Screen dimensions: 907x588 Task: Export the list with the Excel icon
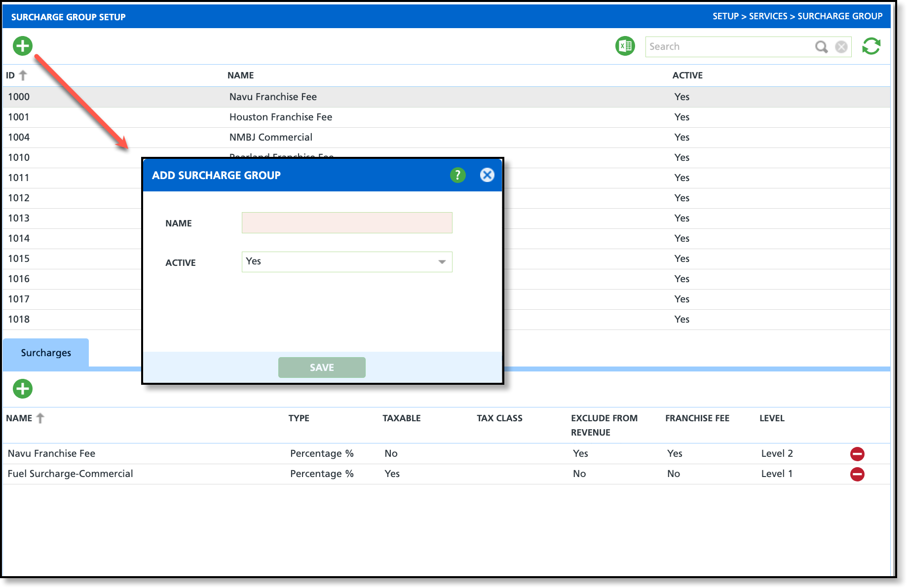(625, 46)
